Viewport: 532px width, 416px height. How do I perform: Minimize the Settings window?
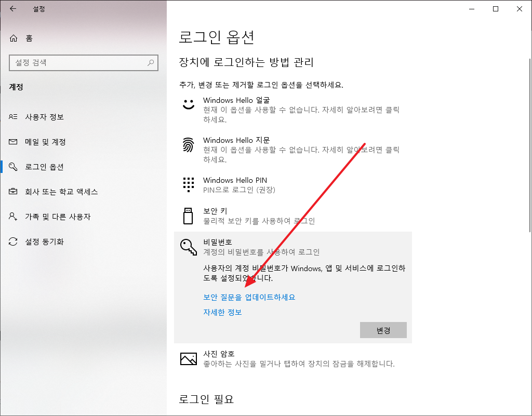click(x=472, y=9)
